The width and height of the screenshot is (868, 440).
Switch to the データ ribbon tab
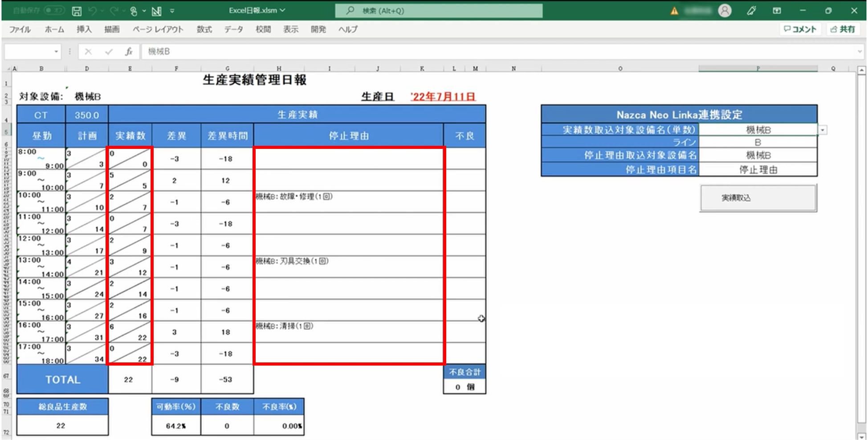(x=233, y=29)
